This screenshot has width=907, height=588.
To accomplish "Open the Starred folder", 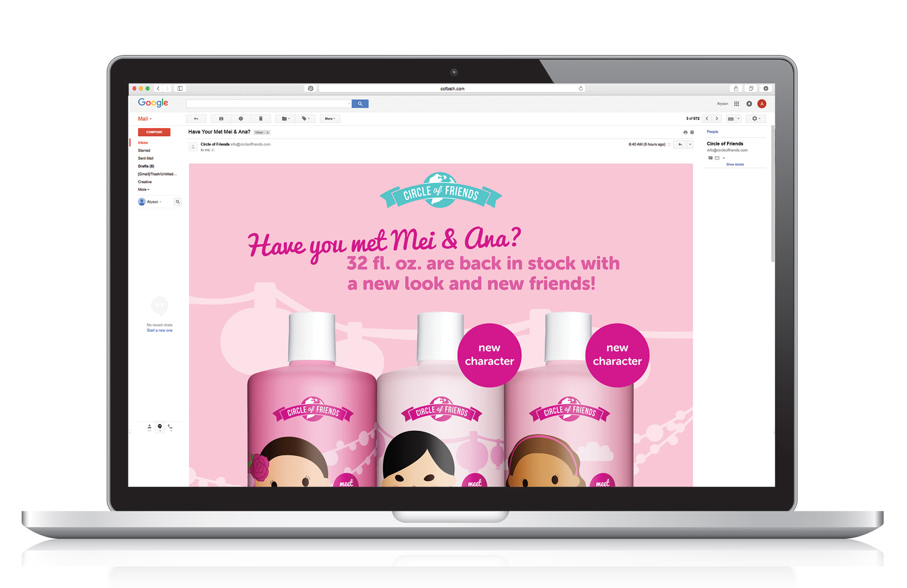I will pos(144,151).
